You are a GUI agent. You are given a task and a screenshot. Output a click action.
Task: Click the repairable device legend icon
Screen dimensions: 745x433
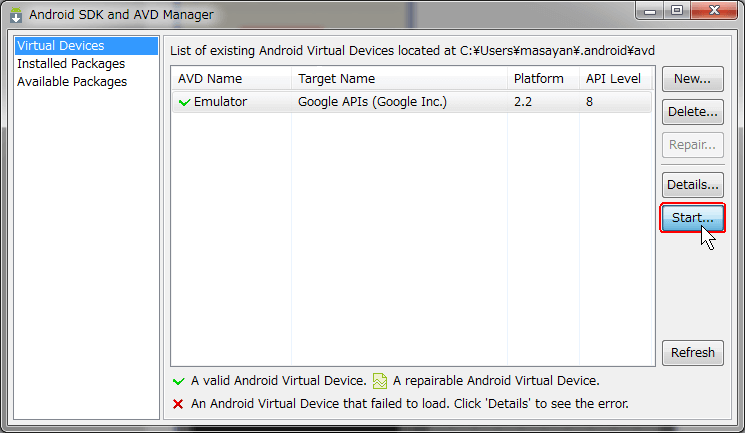coord(380,381)
